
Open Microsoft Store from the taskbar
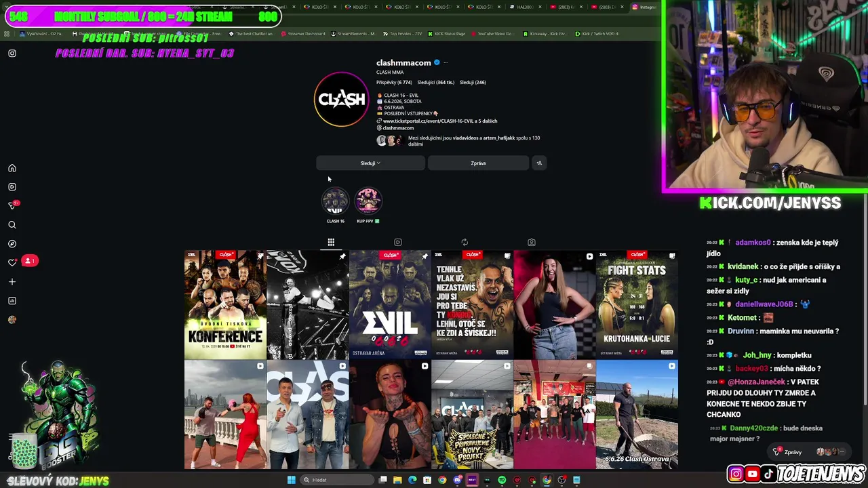tap(427, 480)
